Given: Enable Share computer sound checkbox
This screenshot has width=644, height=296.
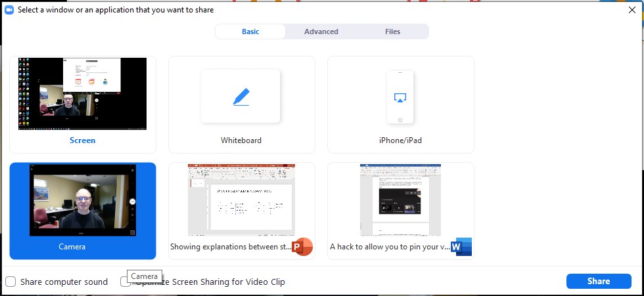Looking at the screenshot, I should (x=11, y=282).
